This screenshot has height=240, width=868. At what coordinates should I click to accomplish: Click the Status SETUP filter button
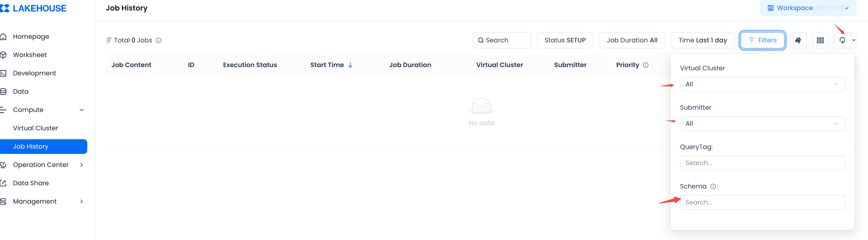point(565,40)
